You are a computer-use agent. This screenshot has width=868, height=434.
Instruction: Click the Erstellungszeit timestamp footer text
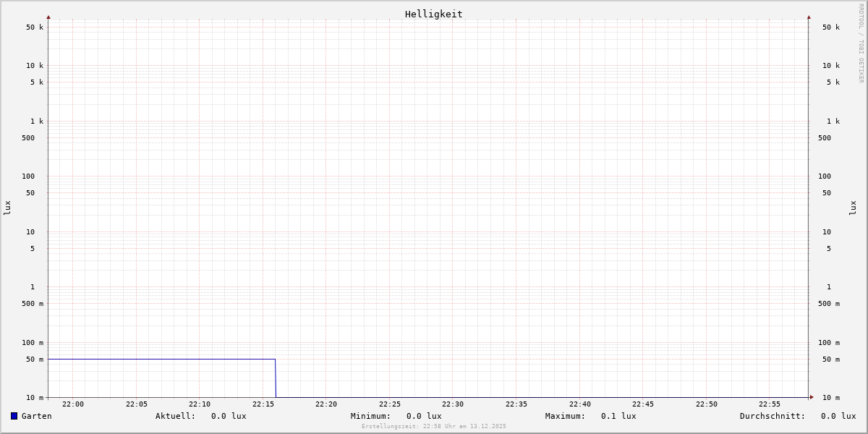point(434,427)
